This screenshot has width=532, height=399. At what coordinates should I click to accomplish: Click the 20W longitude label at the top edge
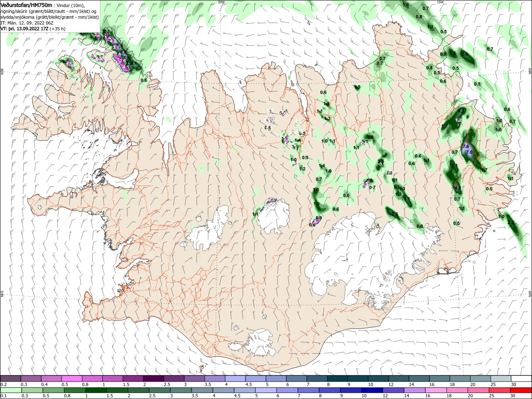(221, 2)
